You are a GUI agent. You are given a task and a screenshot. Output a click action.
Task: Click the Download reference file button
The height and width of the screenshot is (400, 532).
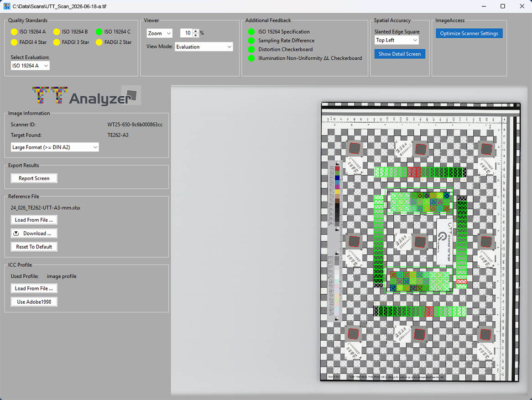pyautogui.click(x=34, y=234)
